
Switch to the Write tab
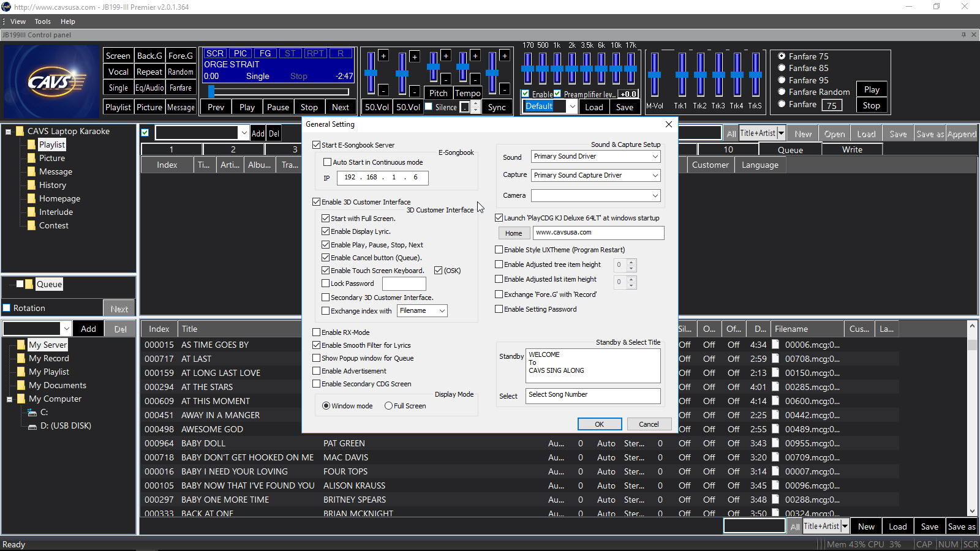[852, 149]
